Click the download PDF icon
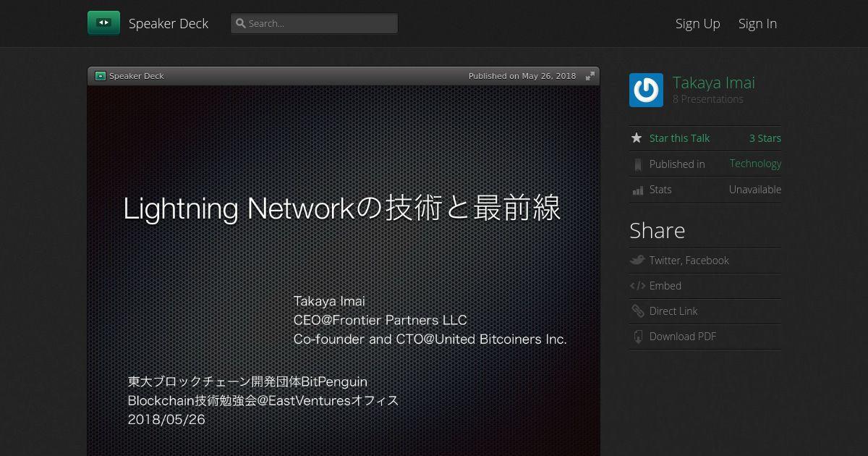Screen dimensions: 868x456 (x=637, y=337)
